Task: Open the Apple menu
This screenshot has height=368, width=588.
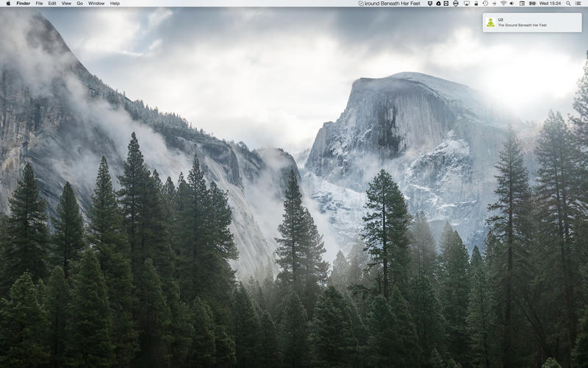Action: coord(8,3)
